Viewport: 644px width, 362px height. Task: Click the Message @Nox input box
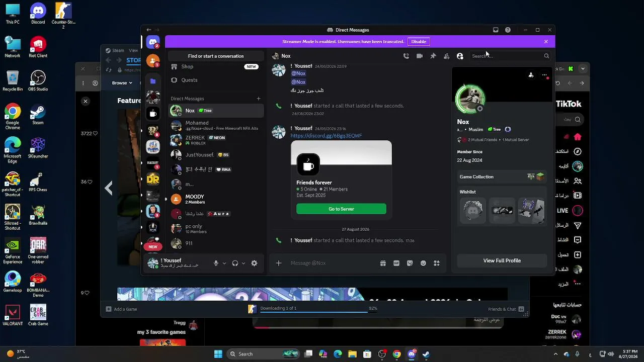(332, 263)
